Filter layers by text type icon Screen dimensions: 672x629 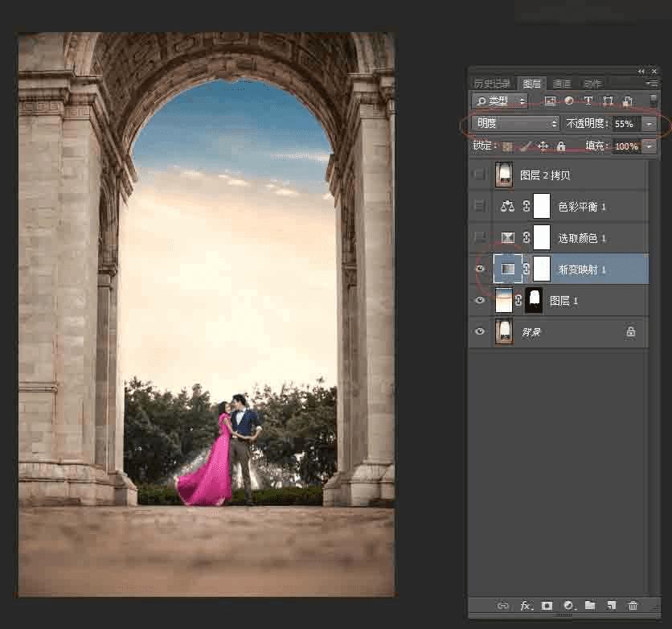tap(588, 101)
